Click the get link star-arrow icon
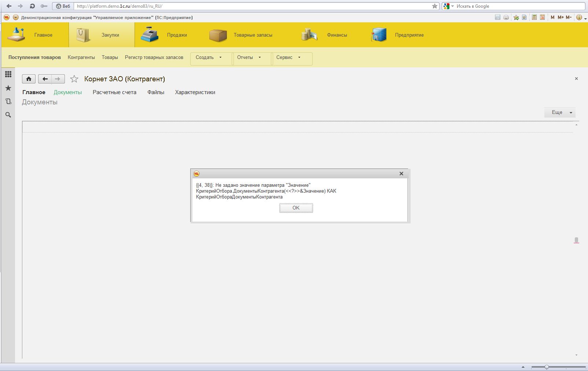The image size is (588, 371). click(516, 17)
